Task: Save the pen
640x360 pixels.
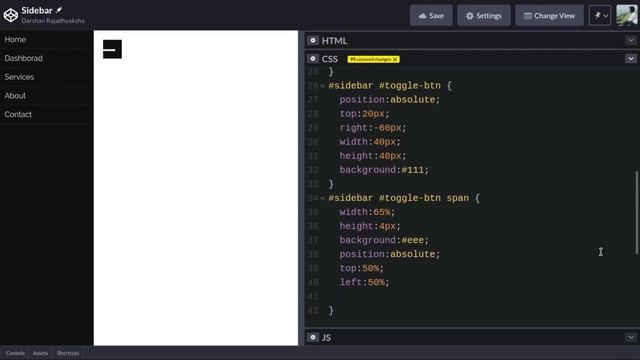Action: pyautogui.click(x=431, y=16)
